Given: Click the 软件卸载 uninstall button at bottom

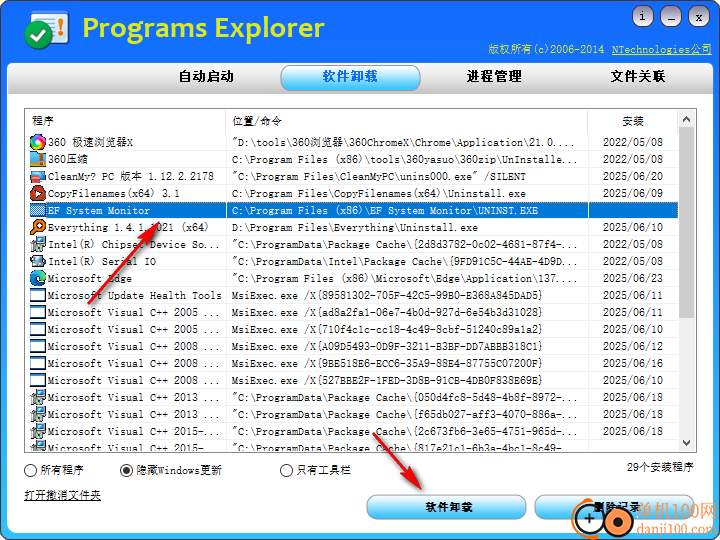Looking at the screenshot, I should click(446, 507).
